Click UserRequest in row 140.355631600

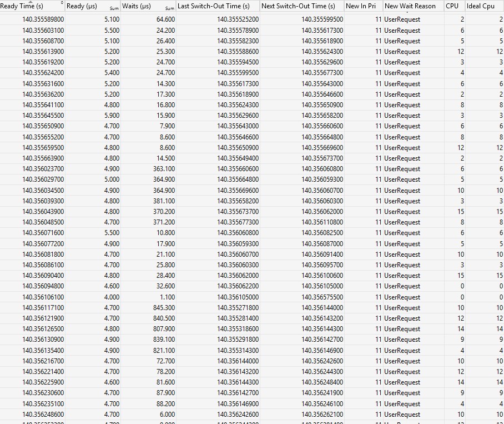coord(402,84)
